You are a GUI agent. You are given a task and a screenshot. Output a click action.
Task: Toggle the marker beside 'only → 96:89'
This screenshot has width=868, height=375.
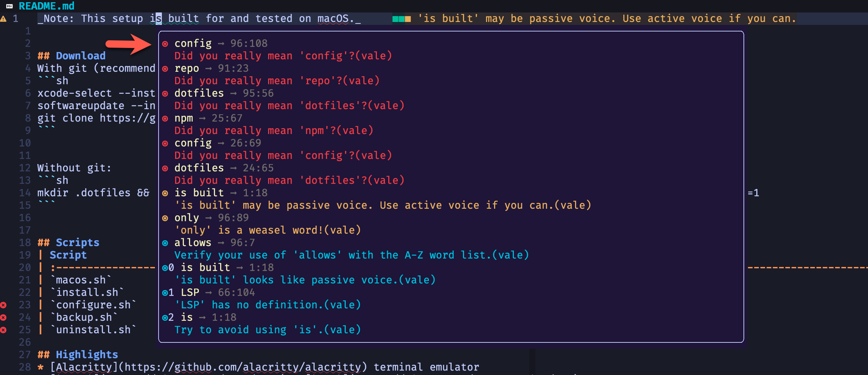coord(166,218)
